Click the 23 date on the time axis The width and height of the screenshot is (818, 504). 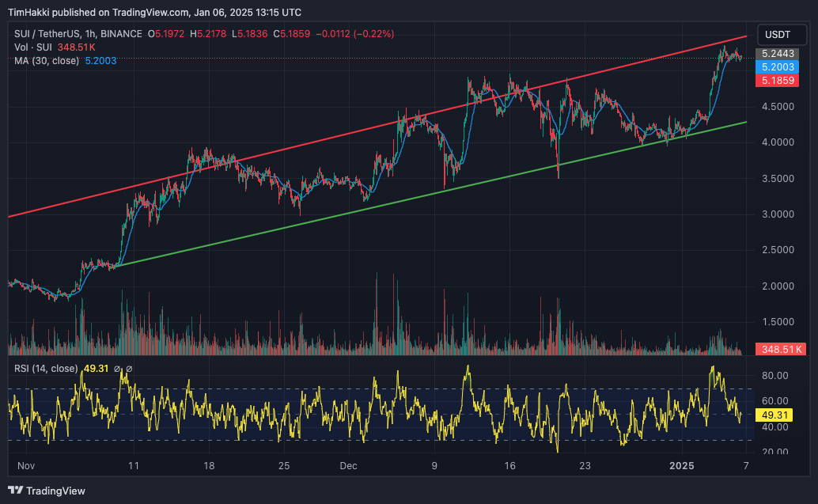click(585, 465)
